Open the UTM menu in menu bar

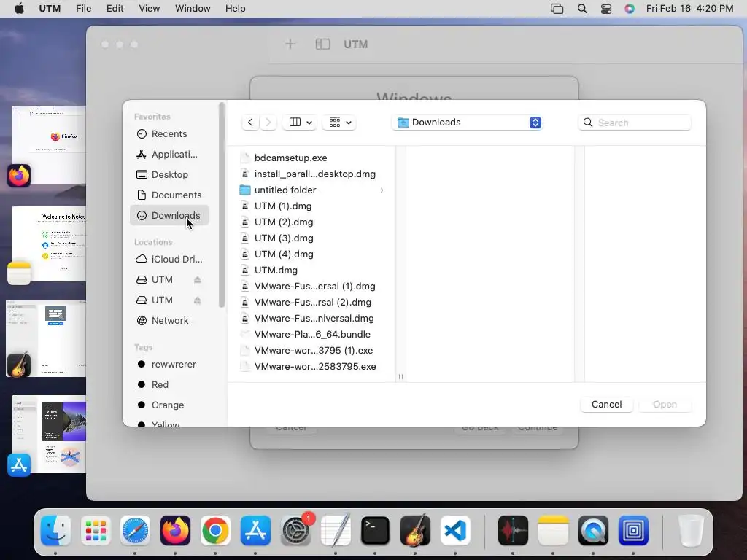click(50, 9)
